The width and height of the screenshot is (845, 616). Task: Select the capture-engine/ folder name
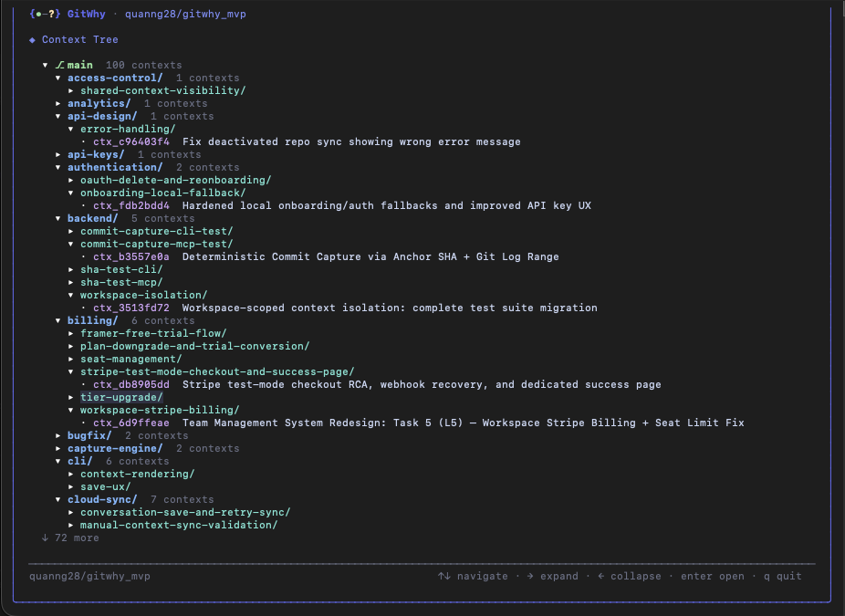[x=115, y=449]
